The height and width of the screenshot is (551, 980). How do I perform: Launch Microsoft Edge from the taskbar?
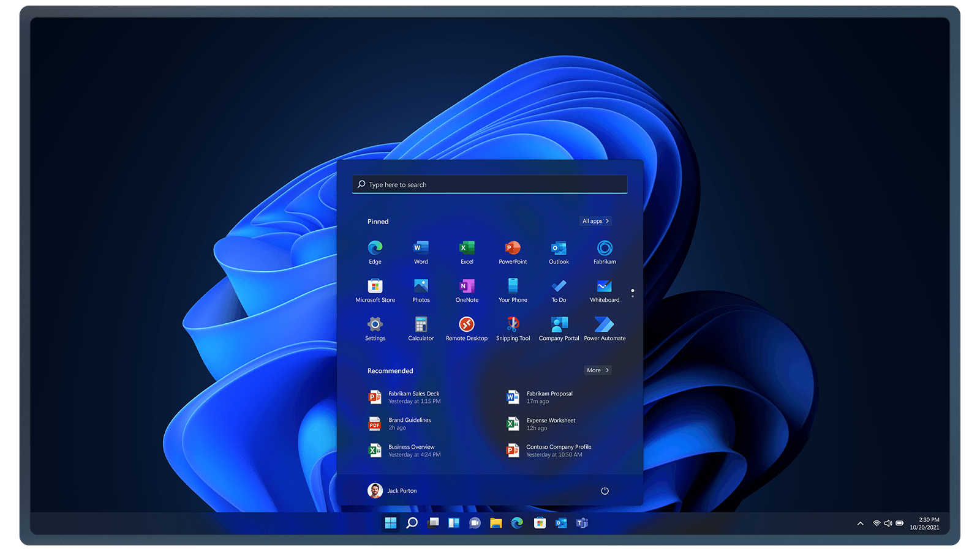[516, 523]
